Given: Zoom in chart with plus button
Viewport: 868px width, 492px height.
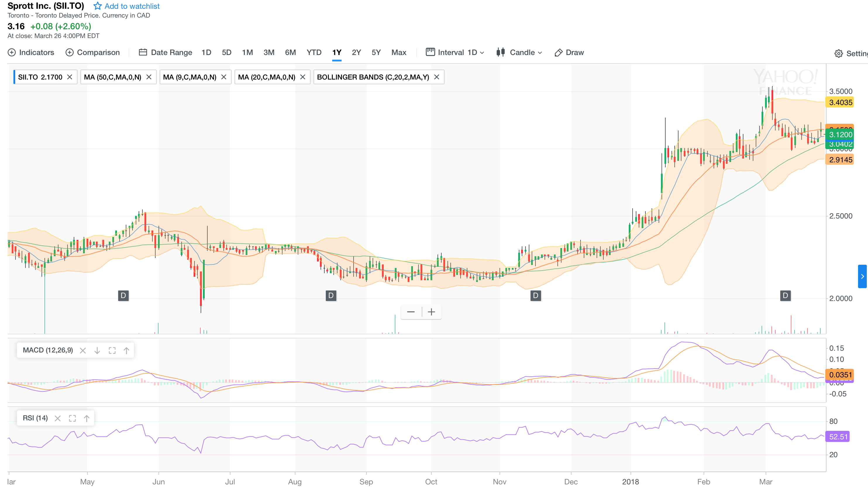Looking at the screenshot, I should pos(431,312).
